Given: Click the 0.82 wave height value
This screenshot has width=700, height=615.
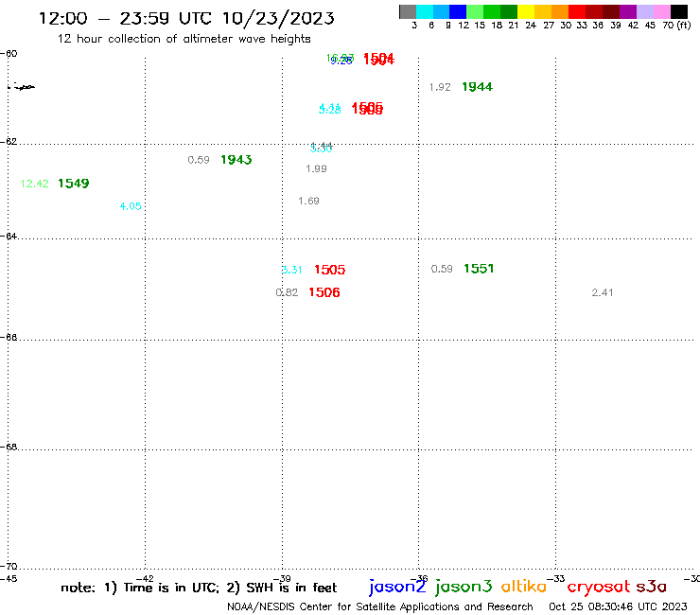Looking at the screenshot, I should point(287,292).
